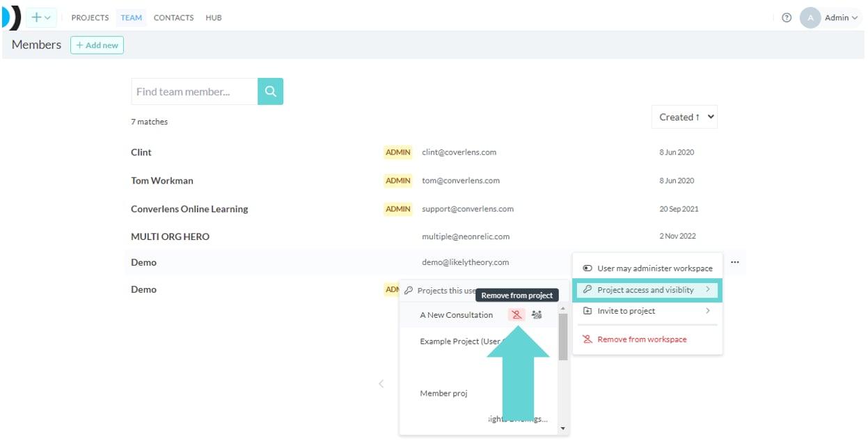Click the search magnifier button
The height and width of the screenshot is (441, 868).
[x=270, y=91]
